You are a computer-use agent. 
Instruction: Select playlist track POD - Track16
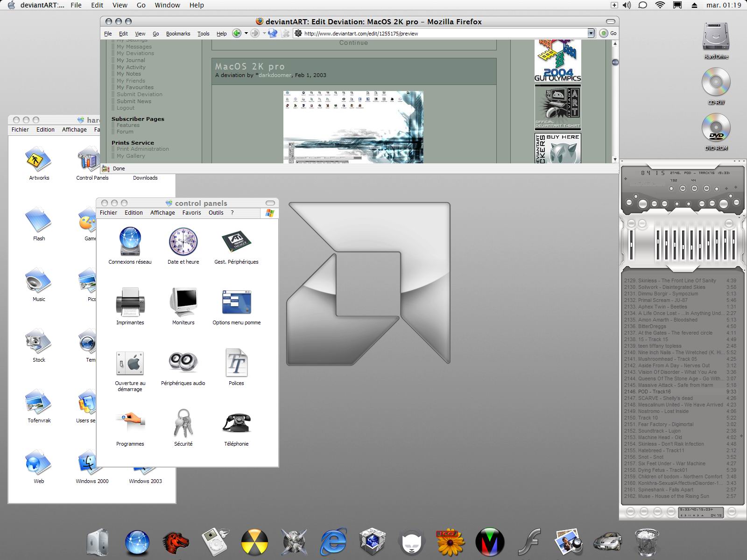coord(680,392)
